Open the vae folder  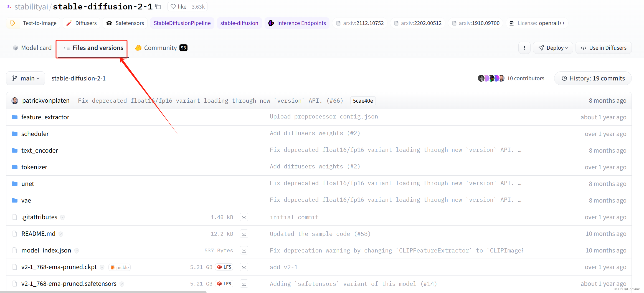(x=26, y=200)
